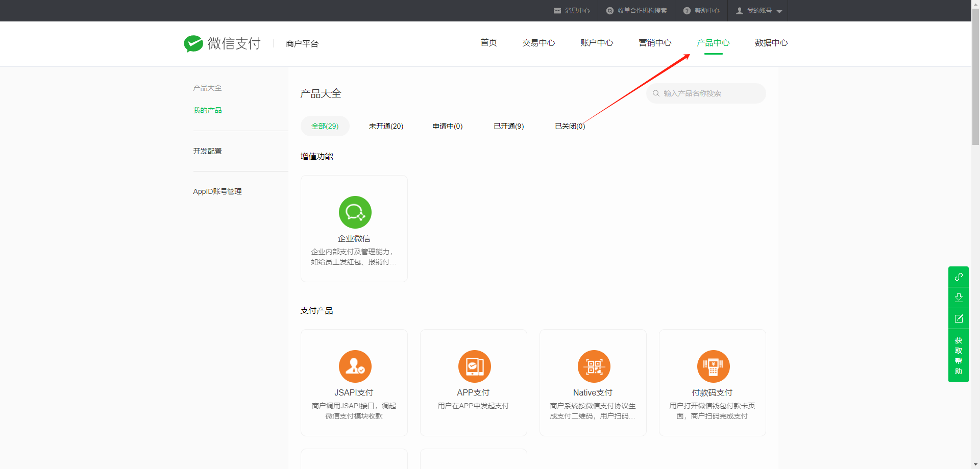Screen dimensions: 980x469
Task: Open the 付款码支付 product icon
Action: (713, 366)
